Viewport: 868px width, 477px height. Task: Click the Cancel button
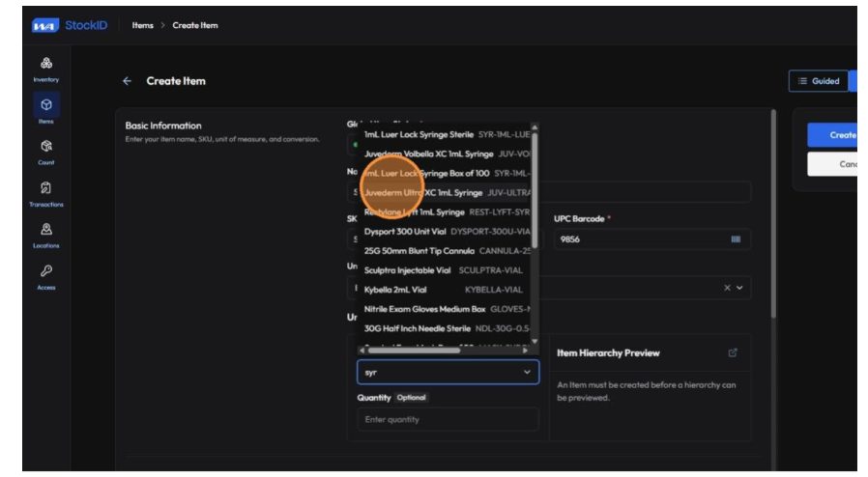point(833,164)
